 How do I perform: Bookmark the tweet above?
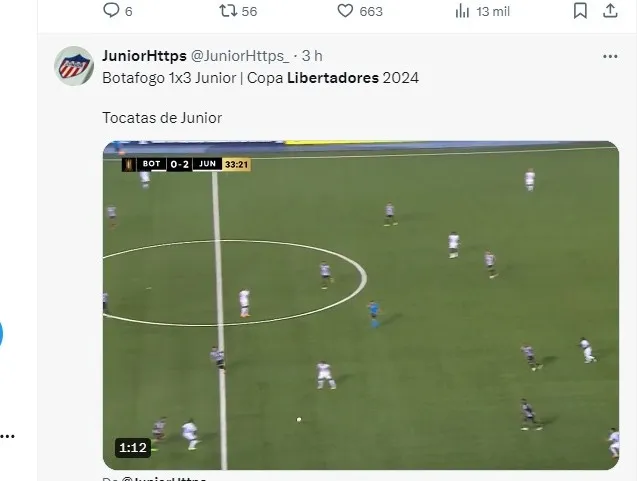tap(580, 11)
